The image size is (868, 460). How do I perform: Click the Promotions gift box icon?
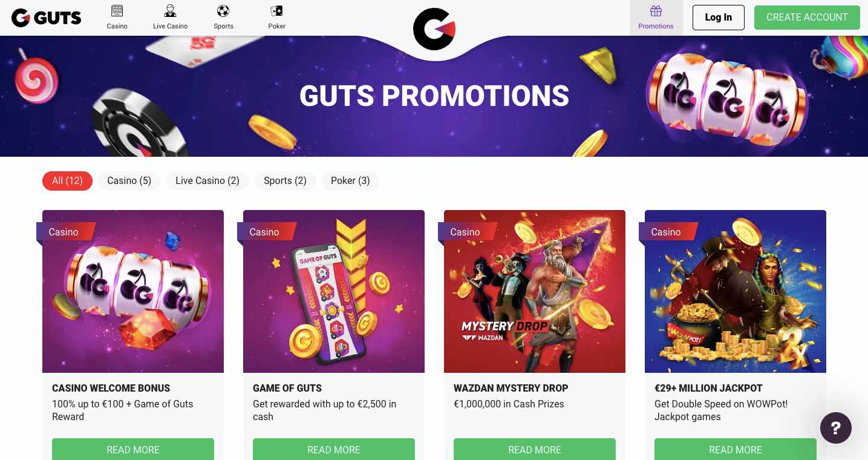tap(656, 11)
